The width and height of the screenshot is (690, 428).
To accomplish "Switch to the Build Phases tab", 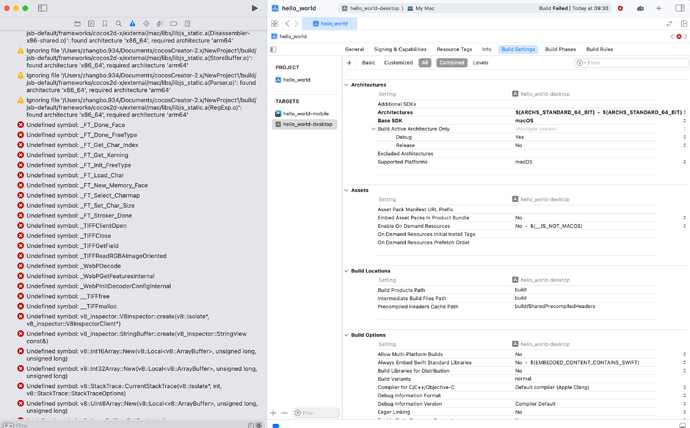I will click(560, 49).
